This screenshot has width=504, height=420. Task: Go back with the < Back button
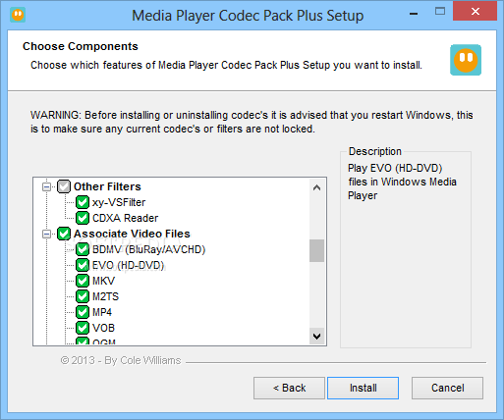point(289,388)
